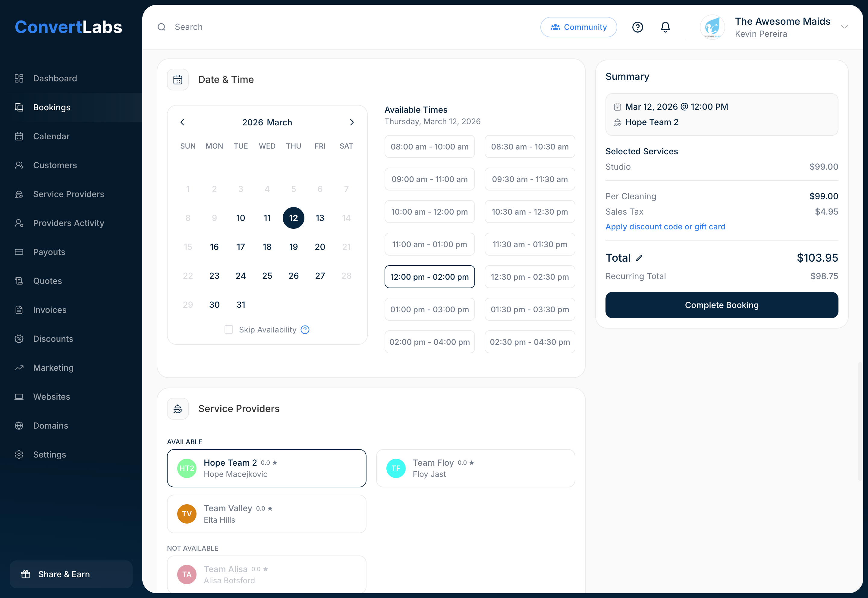Enable the Skip Availability checkbox
The image size is (868, 598).
[228, 330]
